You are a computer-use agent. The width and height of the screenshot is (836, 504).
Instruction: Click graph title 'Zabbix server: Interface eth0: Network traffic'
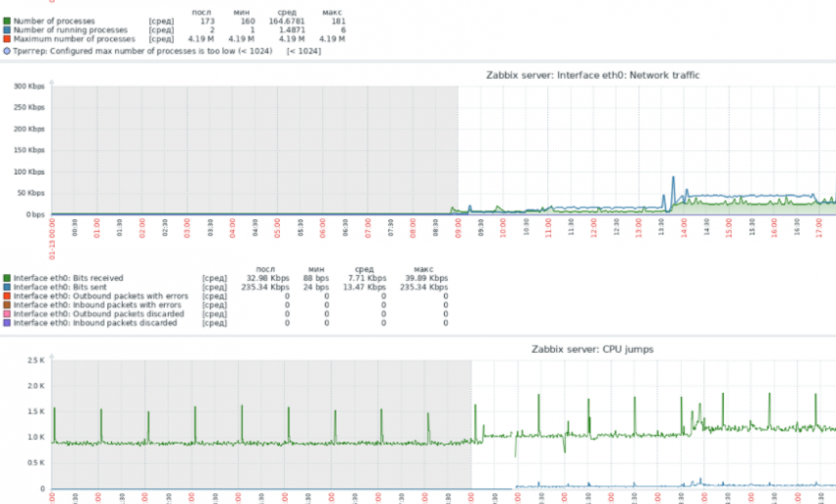tap(593, 75)
